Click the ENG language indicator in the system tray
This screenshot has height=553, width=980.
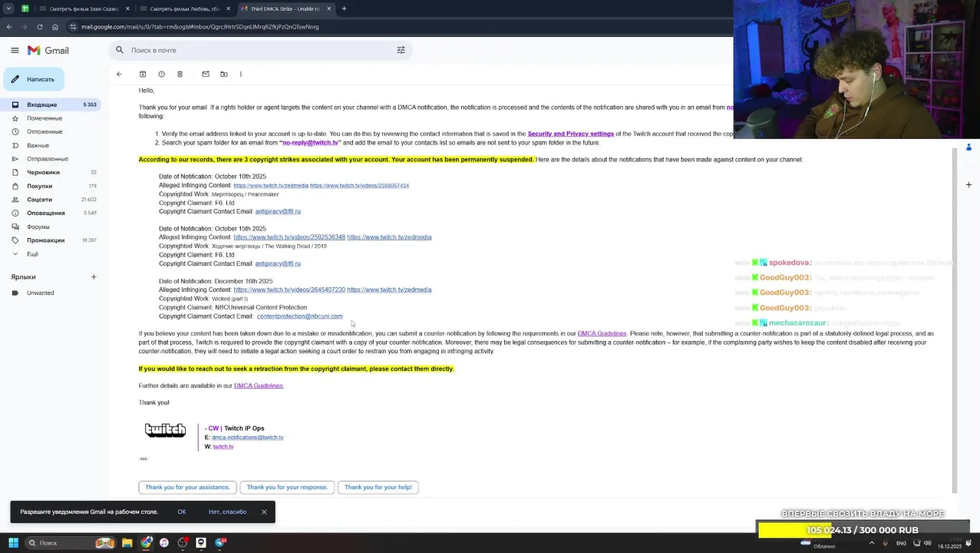(901, 543)
